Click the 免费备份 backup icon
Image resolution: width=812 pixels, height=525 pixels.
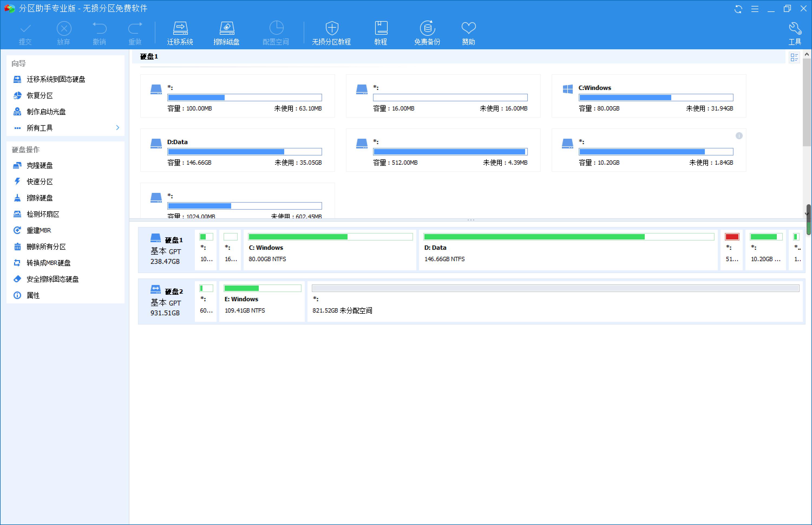click(427, 33)
